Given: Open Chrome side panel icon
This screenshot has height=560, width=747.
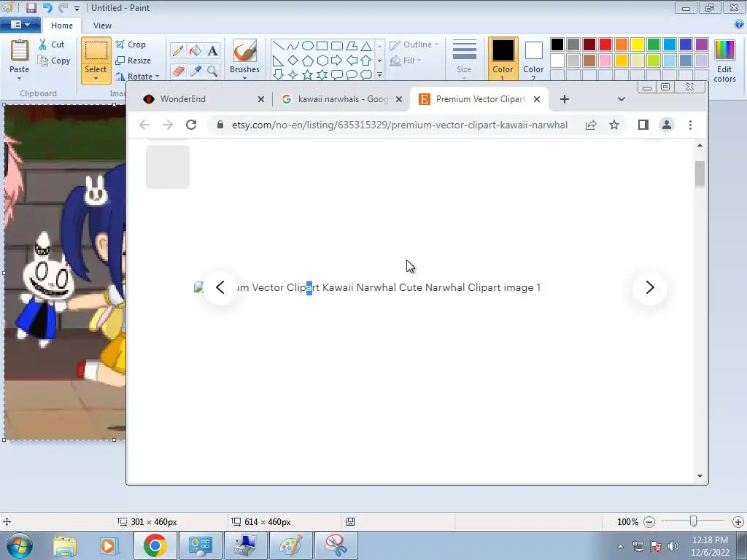Looking at the screenshot, I should coord(643,125).
